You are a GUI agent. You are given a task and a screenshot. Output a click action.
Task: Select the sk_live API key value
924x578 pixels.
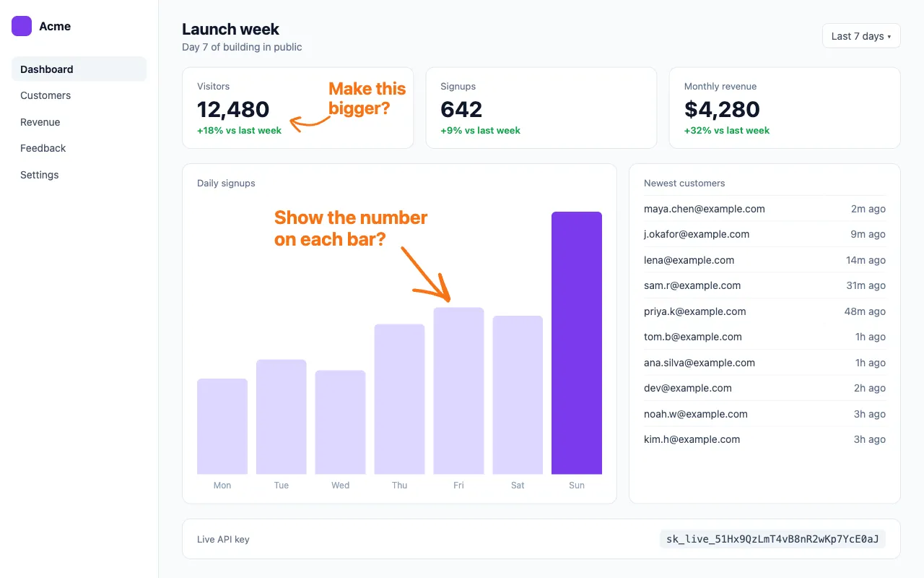tap(772, 539)
